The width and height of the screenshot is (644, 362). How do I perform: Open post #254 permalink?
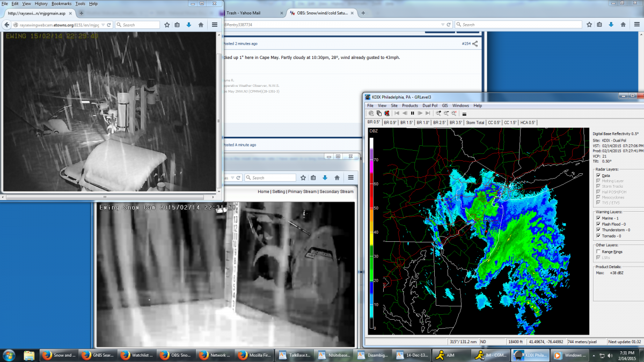click(466, 43)
